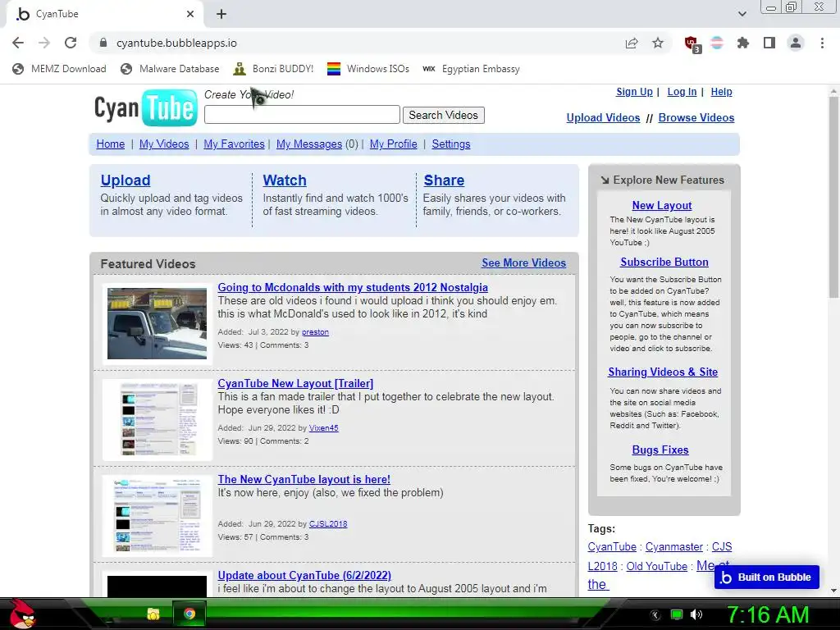This screenshot has height=630, width=840.
Task: Click the striped flag extension icon
Action: [x=717, y=43]
